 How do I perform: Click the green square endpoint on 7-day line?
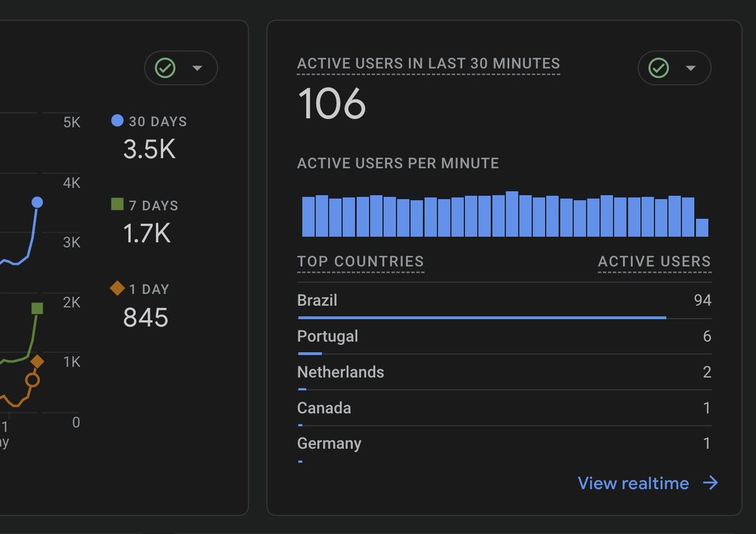[37, 308]
